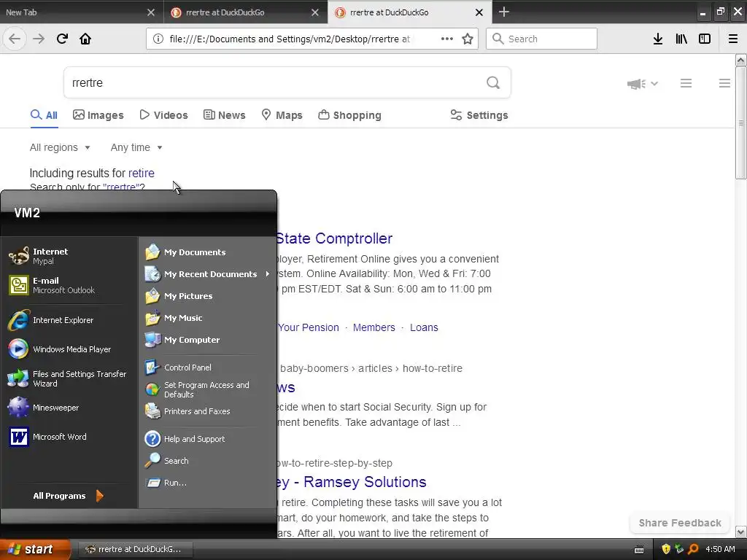
Task: Go to the browser home page
Action: pyautogui.click(x=85, y=39)
